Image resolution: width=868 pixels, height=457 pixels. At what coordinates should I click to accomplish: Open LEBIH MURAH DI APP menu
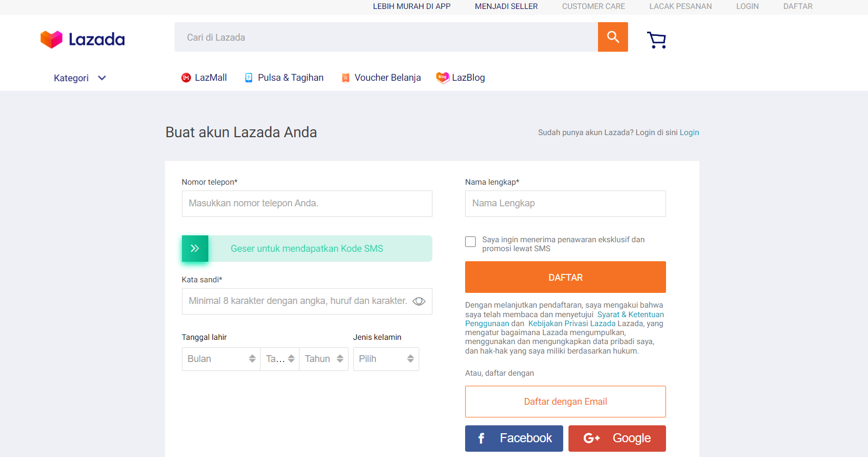(x=412, y=6)
